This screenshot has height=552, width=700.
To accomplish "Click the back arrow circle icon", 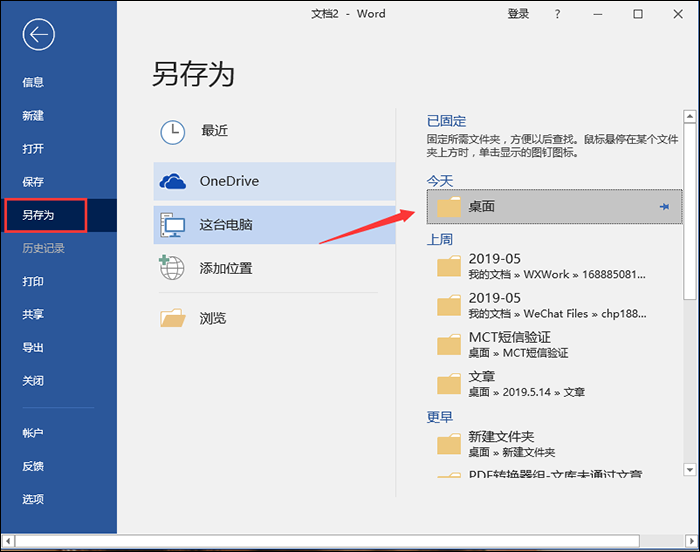I will pos(38,34).
